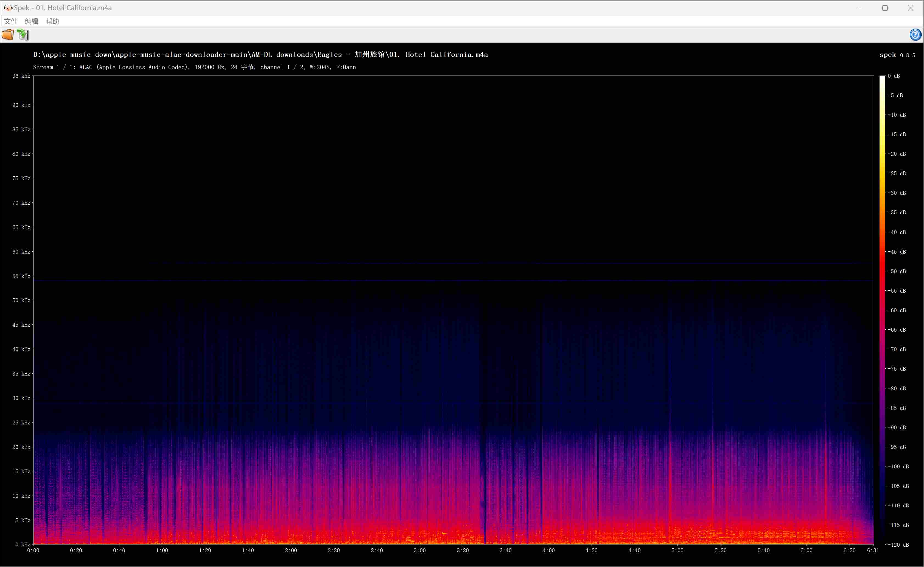This screenshot has width=924, height=567.
Task: Click the 3:00 time axis label
Action: click(x=420, y=551)
